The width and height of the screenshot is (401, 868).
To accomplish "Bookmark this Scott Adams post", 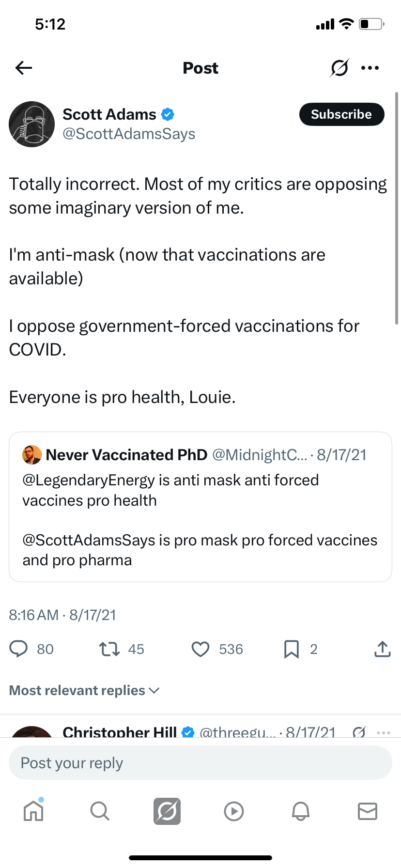I will click(x=291, y=649).
